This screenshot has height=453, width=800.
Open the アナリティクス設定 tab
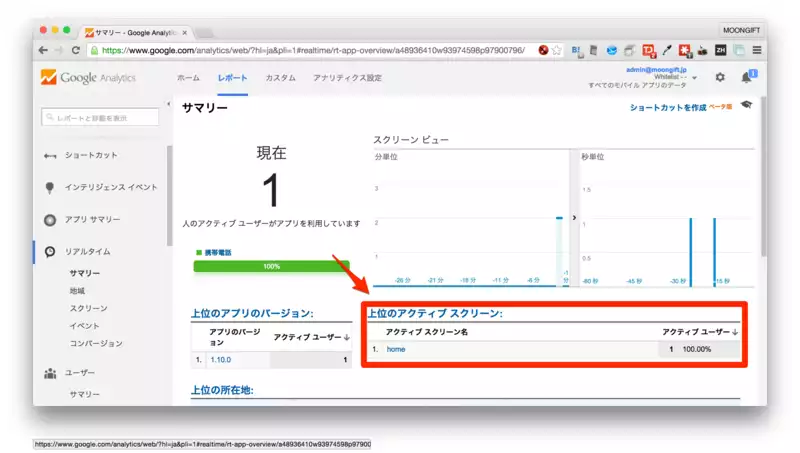(347, 78)
